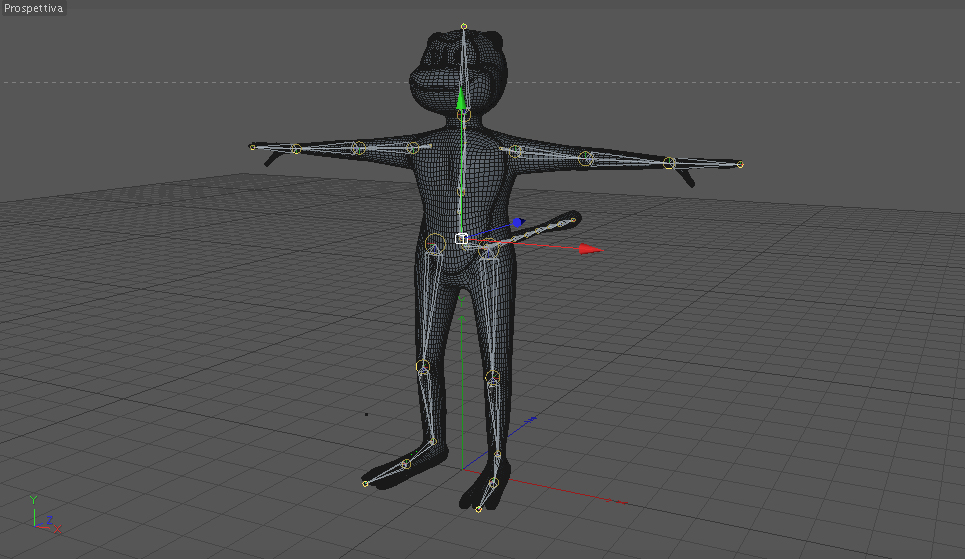This screenshot has width=965, height=559.
Task: Click the Prospettiva viewport label
Action: pos(33,8)
